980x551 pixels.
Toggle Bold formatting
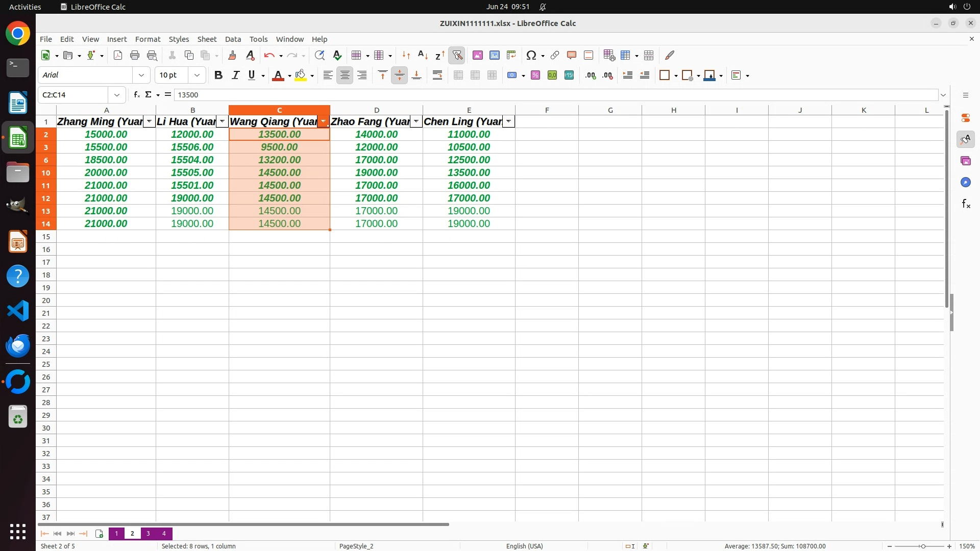point(218,76)
